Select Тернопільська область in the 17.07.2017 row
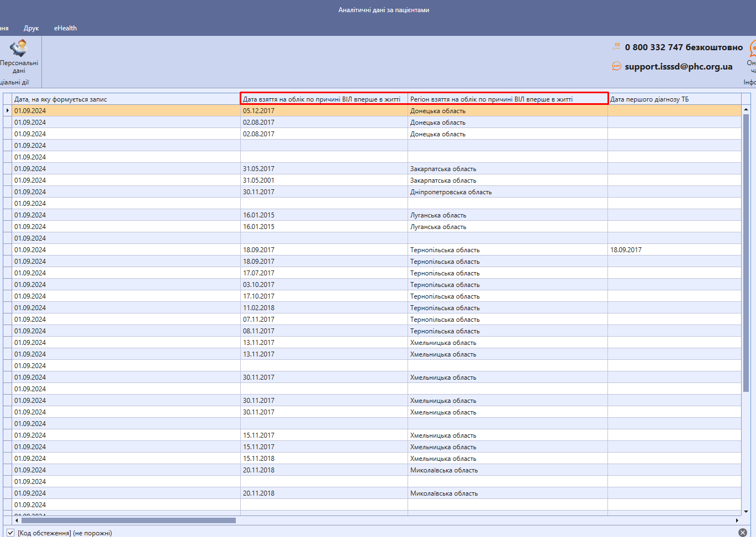756x537 pixels. 507,273
